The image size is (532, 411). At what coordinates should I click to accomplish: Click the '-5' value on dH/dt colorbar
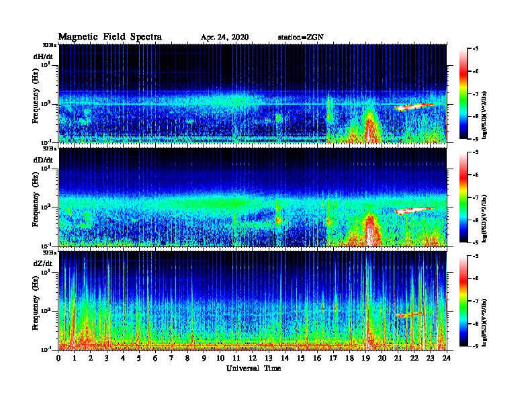click(475, 49)
